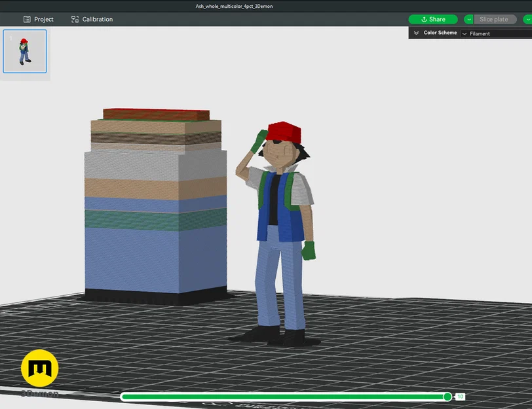Viewport: 532px width, 409px height.
Task: Click the Calibration icon in the top bar
Action: (75, 19)
